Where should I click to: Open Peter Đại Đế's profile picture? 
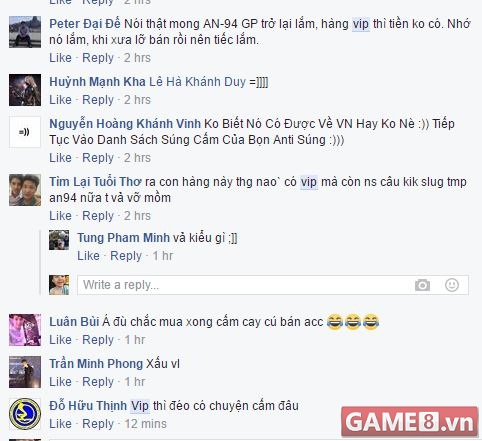[x=25, y=32]
